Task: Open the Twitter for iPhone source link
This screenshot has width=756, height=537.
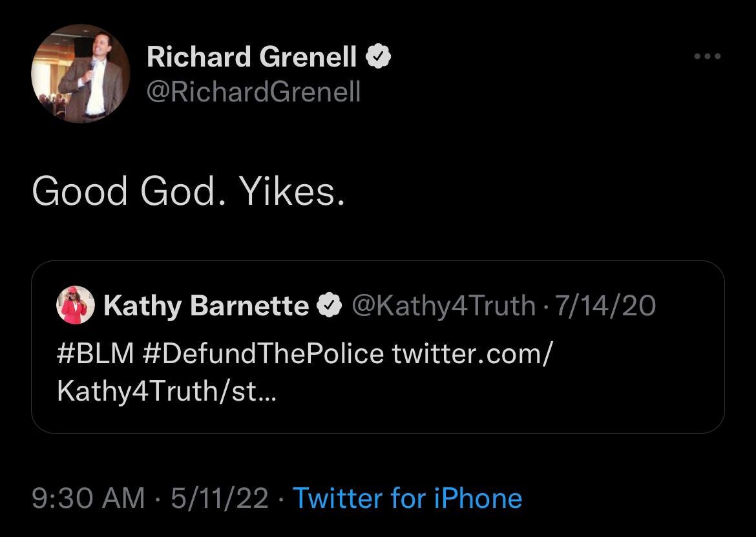Action: (x=407, y=498)
